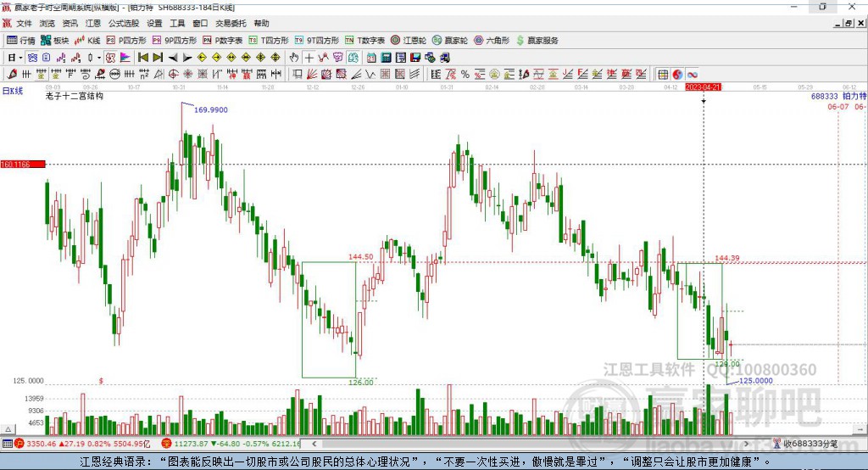Click the 144.50 resistance price label
This screenshot has width=868, height=470.
360,256
